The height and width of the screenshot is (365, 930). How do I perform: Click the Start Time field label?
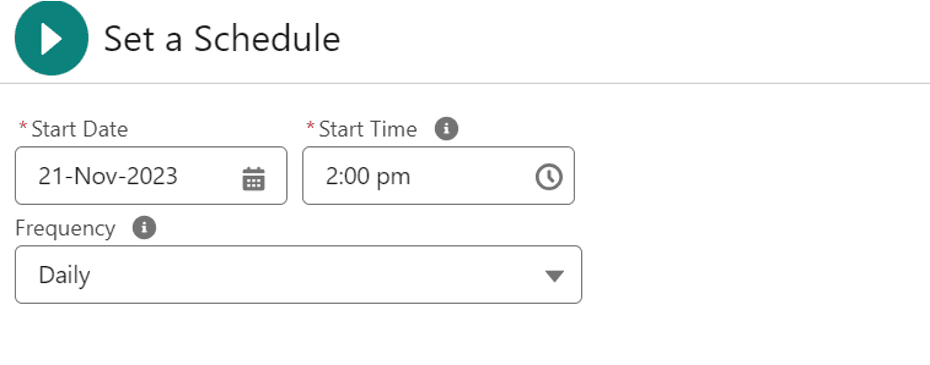(368, 129)
